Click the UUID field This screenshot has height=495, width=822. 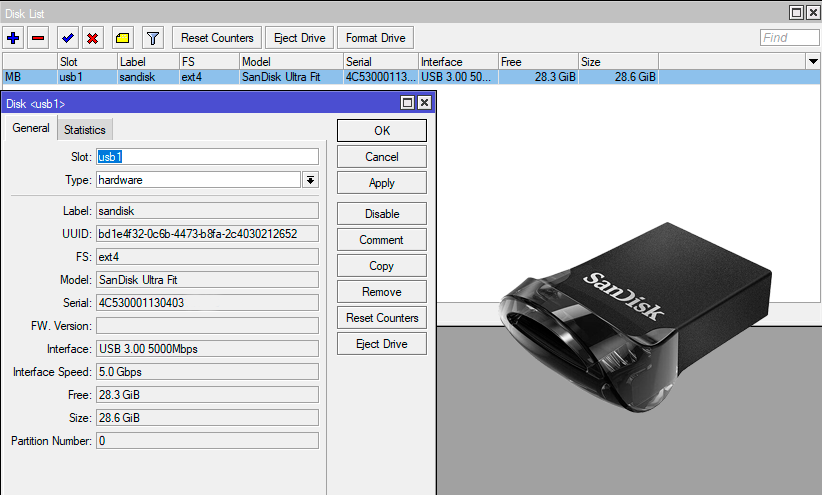coord(207,234)
